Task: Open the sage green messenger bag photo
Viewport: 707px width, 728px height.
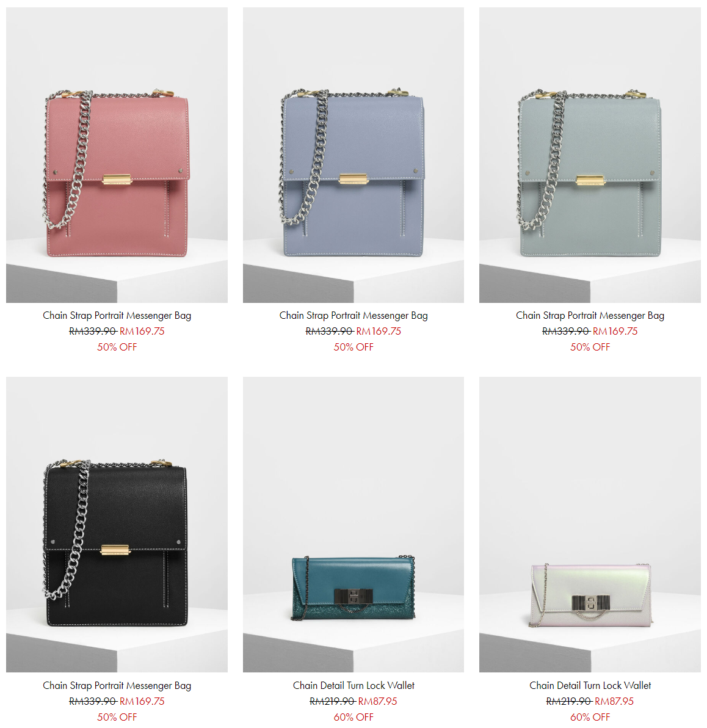Action: coord(590,155)
